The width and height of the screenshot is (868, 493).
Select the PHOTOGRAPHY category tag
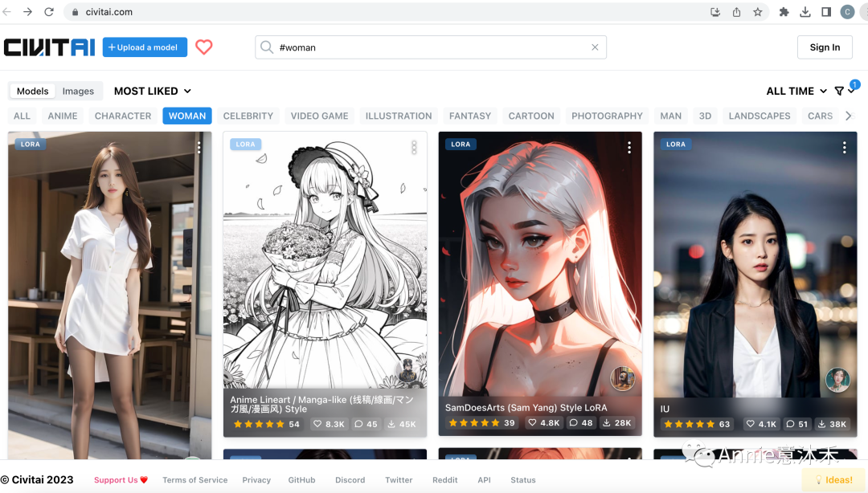pyautogui.click(x=608, y=116)
